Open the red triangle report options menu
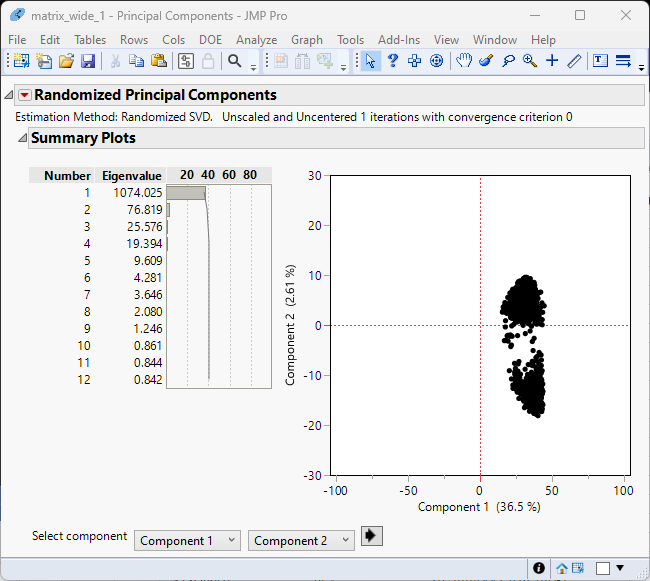Viewport: 650px width, 581px height. point(25,96)
